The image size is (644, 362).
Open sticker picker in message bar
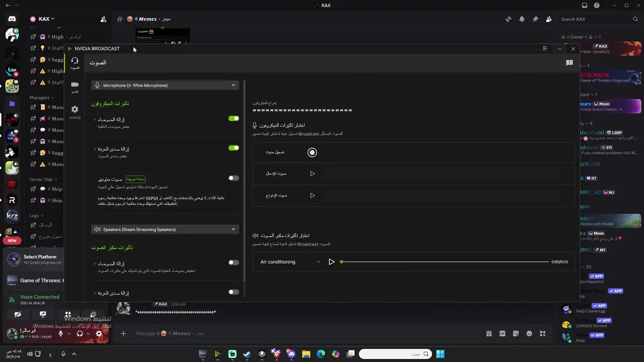pyautogui.click(x=516, y=333)
